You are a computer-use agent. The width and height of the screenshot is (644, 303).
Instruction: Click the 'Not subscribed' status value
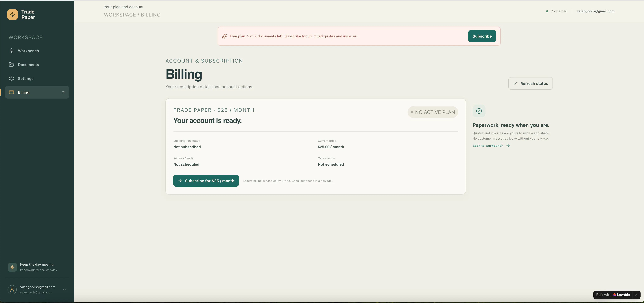[187, 147]
